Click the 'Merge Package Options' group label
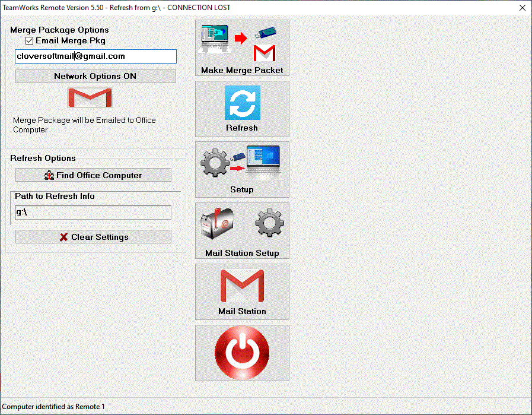 59,30
